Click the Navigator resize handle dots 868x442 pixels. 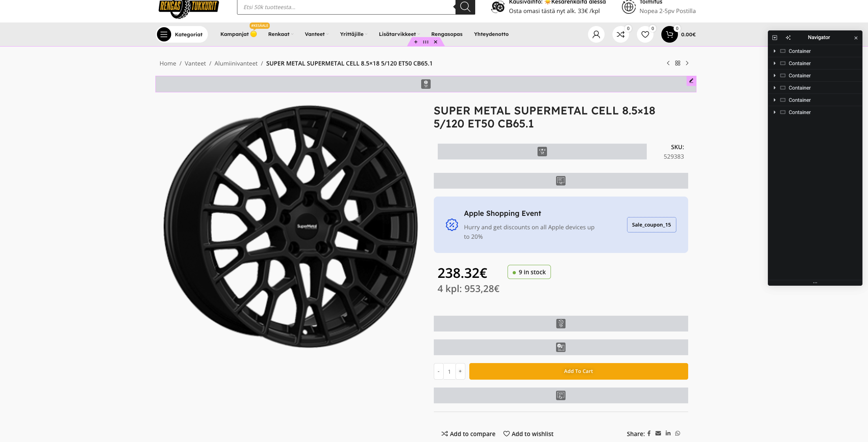pos(815,283)
